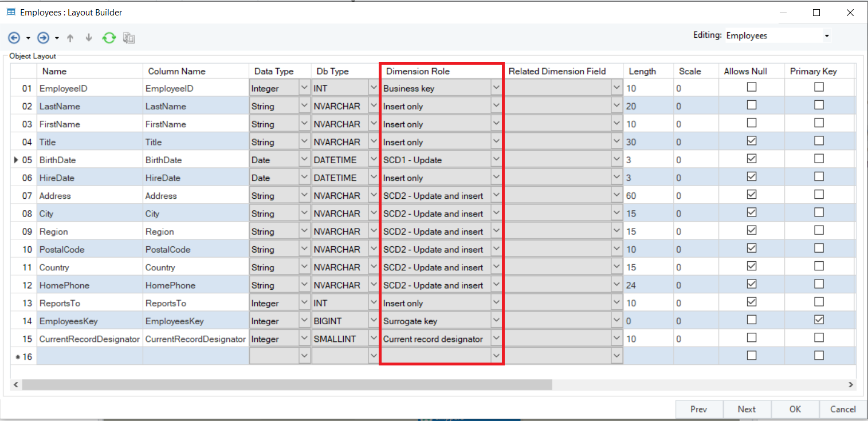
Task: Click the gray move up arrow
Action: click(x=70, y=38)
